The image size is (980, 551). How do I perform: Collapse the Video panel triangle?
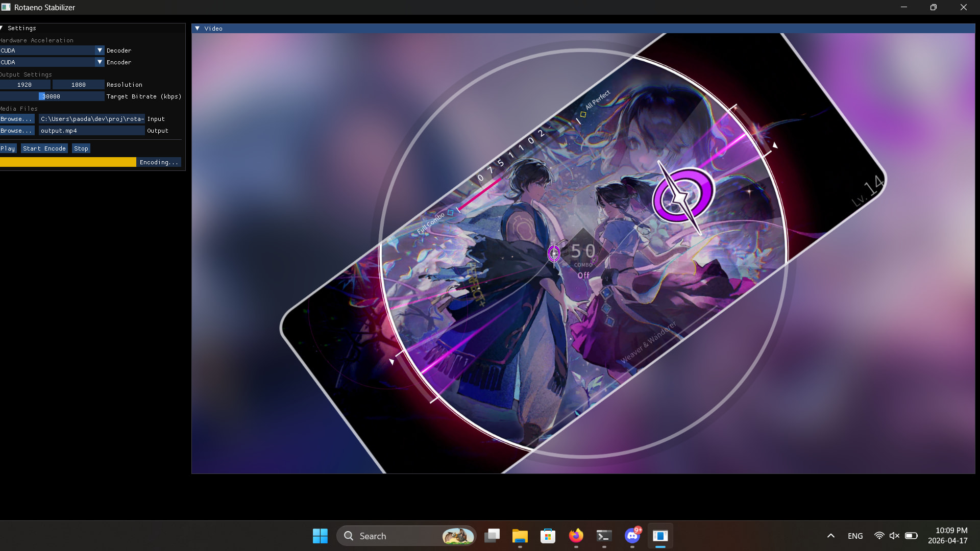198,29
